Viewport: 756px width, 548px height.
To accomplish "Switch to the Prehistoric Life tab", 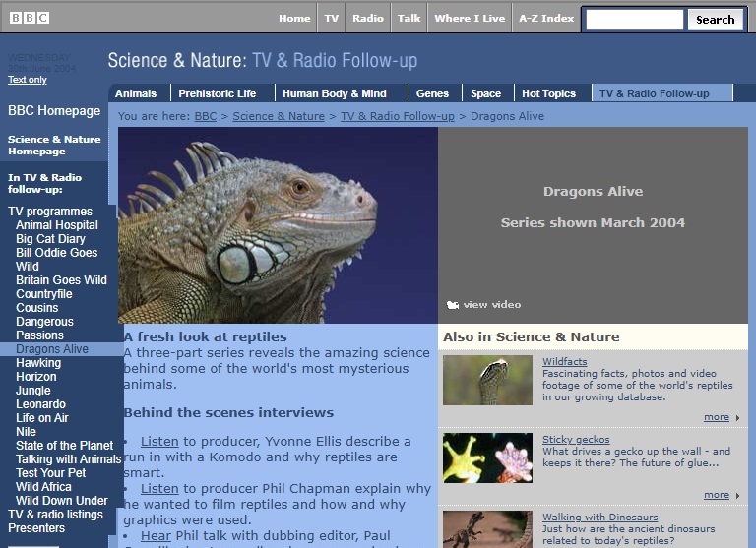I will point(218,93).
